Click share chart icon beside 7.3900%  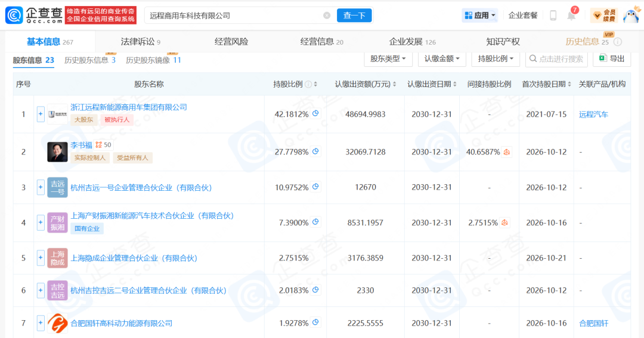[x=315, y=222]
